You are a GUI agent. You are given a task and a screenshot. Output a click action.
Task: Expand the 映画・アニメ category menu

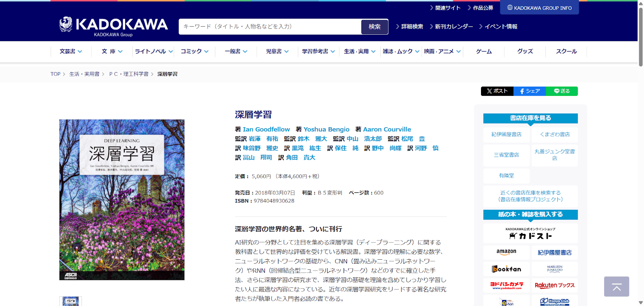tap(442, 52)
